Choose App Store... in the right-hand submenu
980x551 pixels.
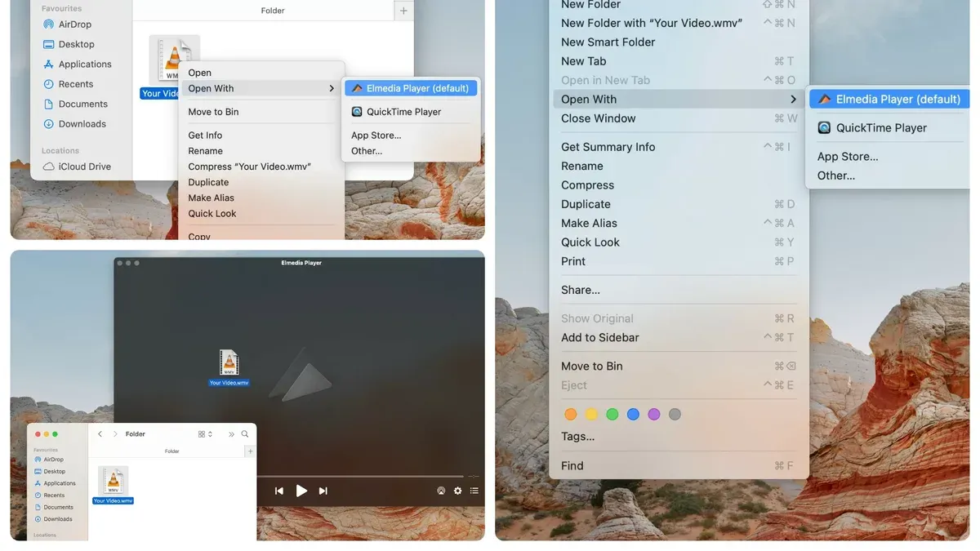848,157
